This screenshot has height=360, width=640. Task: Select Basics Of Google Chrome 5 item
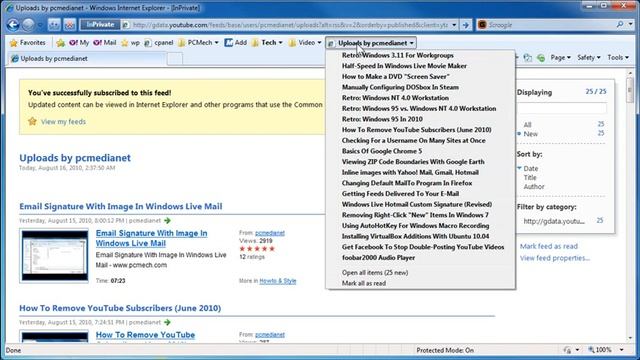pos(420,151)
